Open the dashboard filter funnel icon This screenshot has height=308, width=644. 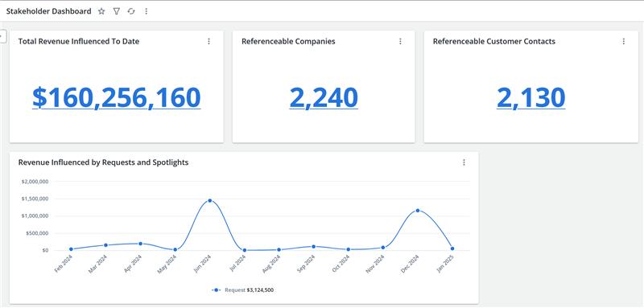[x=117, y=11]
